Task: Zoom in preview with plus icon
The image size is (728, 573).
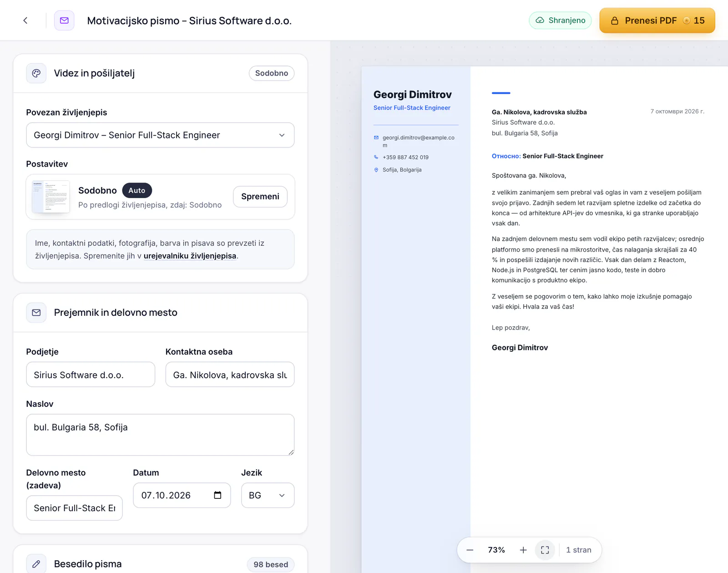Action: (523, 550)
